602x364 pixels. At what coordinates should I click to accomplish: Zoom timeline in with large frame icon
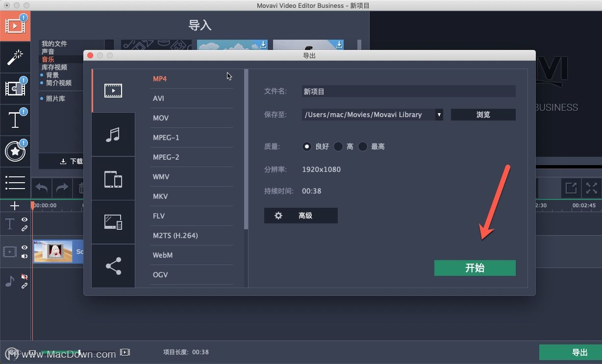pos(125,352)
